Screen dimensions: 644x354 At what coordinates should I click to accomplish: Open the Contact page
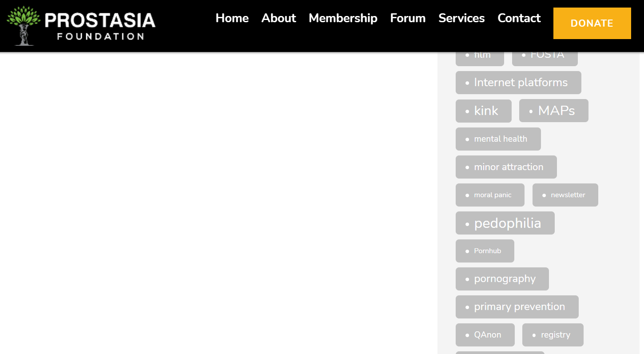coord(519,18)
